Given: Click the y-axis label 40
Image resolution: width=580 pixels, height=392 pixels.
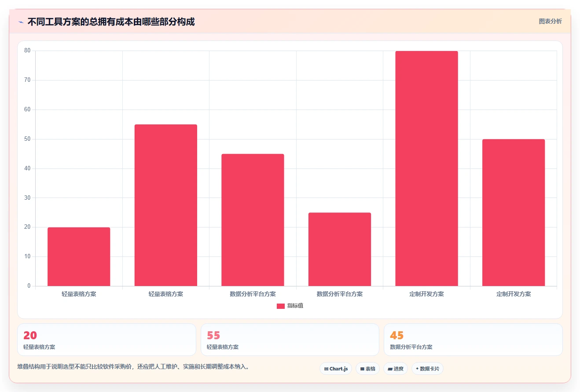Looking at the screenshot, I should click(x=27, y=169).
